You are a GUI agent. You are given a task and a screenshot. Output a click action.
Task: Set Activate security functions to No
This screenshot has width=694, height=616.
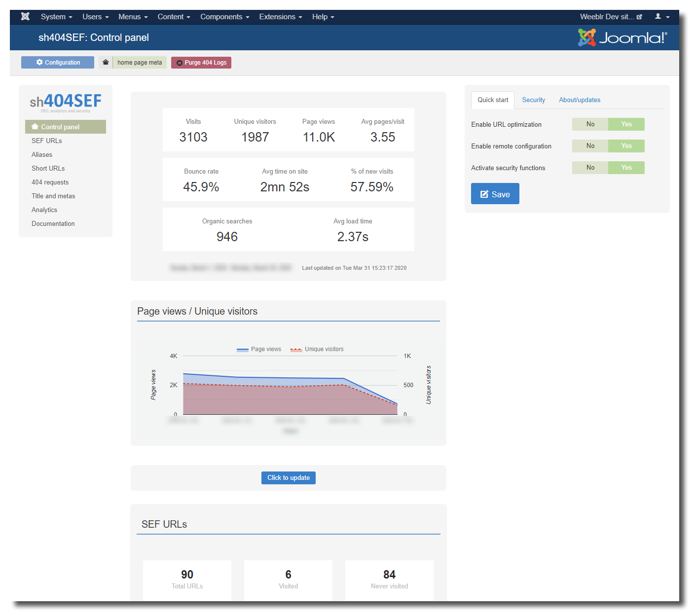coord(590,168)
